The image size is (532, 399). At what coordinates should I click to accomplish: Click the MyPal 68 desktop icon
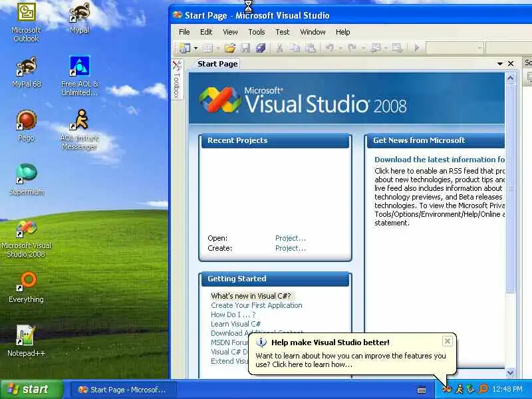point(26,72)
